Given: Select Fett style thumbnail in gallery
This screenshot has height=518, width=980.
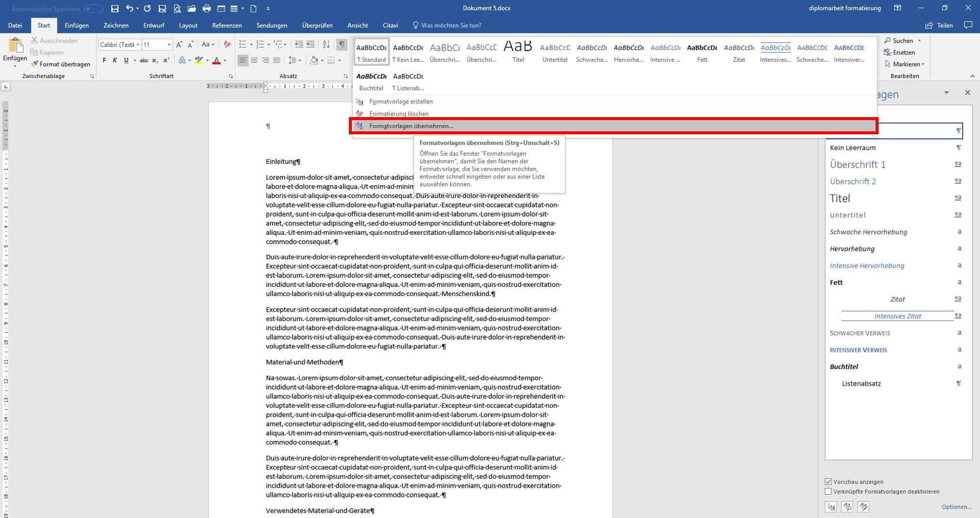Looking at the screenshot, I should (702, 51).
